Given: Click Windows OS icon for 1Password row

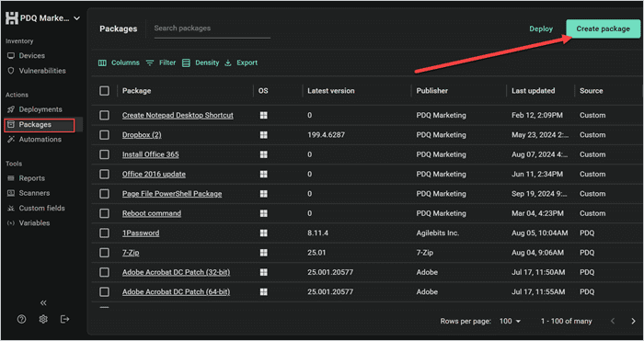Looking at the screenshot, I should 264,233.
